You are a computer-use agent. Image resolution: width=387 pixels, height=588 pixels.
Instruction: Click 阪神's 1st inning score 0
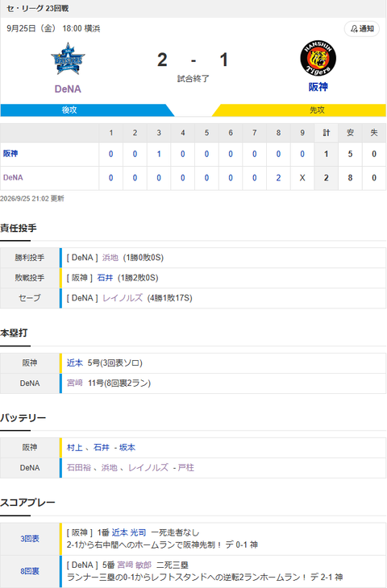click(x=110, y=154)
